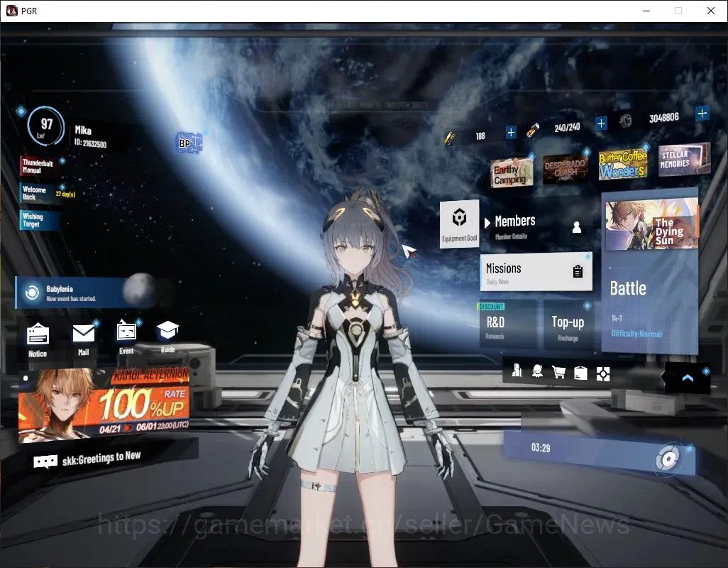728x568 pixels.
Task: Open the Welcome Back event
Action: click(40, 193)
